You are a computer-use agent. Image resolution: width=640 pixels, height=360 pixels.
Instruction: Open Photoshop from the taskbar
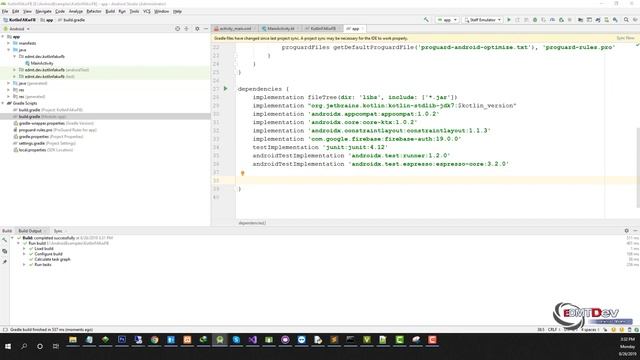122,340
